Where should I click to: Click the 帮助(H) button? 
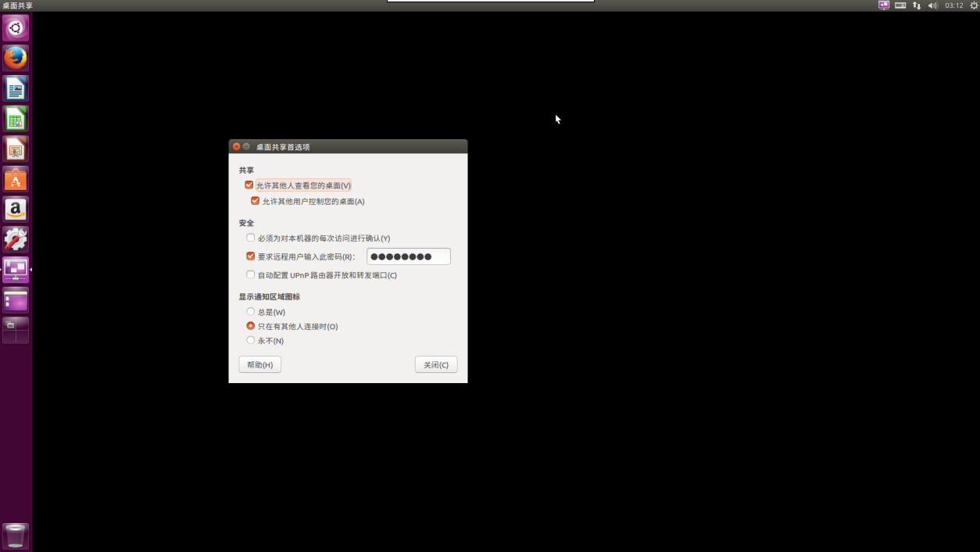pyautogui.click(x=259, y=365)
